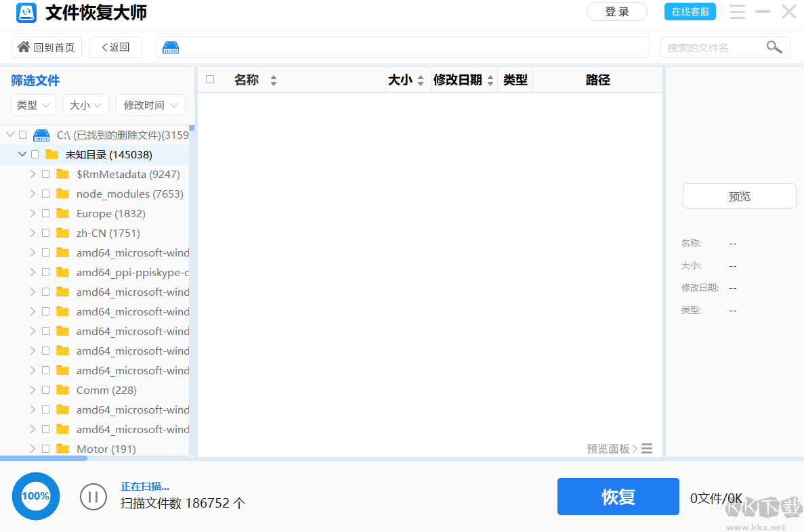Open the 预览面板 preview panel
This screenshot has height=532, width=804.
608,448
